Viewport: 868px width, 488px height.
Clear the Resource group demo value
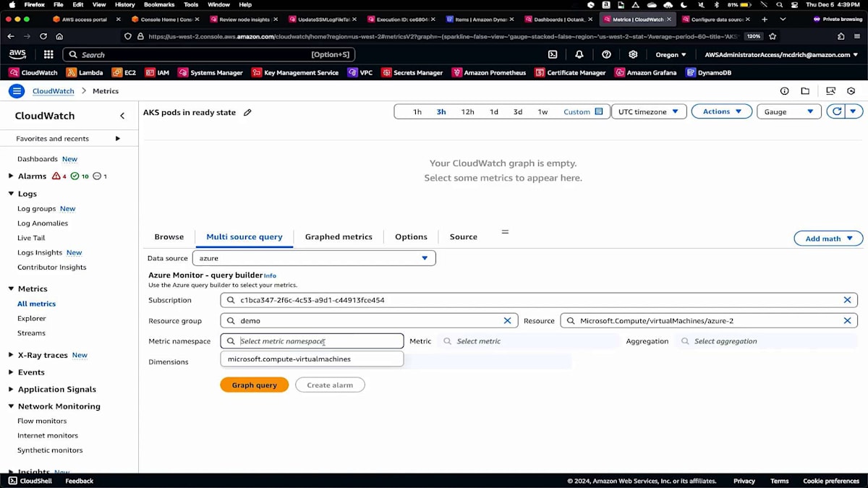[x=507, y=320]
